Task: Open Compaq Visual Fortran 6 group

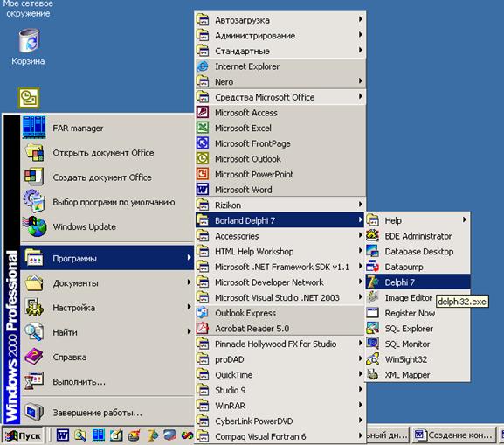Action: [280, 436]
